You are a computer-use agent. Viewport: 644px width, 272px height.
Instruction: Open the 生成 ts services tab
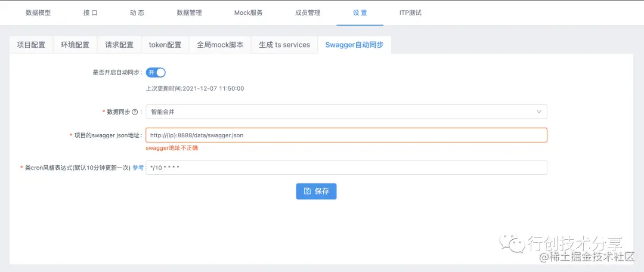point(284,45)
